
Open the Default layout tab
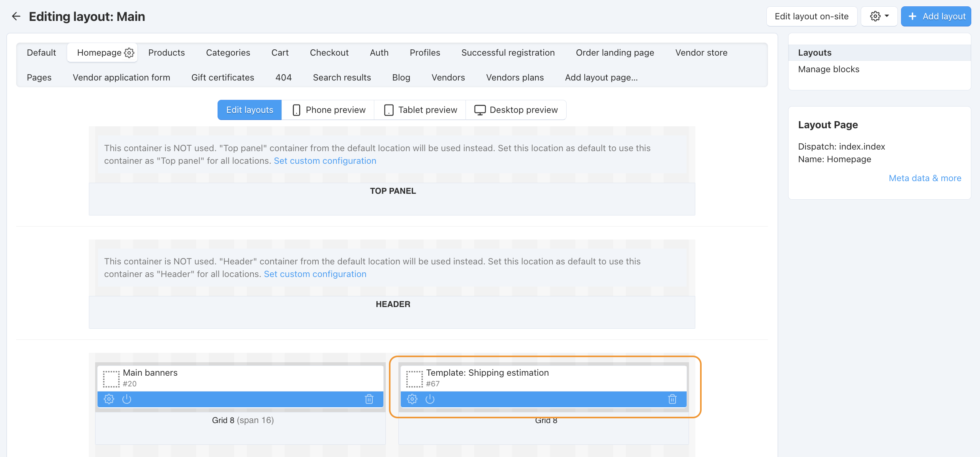[x=41, y=53]
